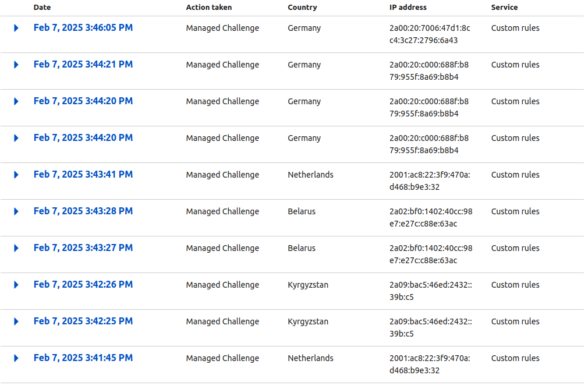Click the Date column header
The image size is (588, 389).
(42, 7)
